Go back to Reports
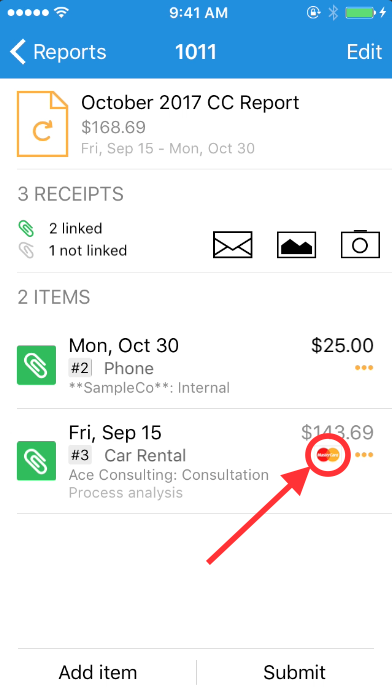This screenshot has width=392, height=695. [58, 52]
